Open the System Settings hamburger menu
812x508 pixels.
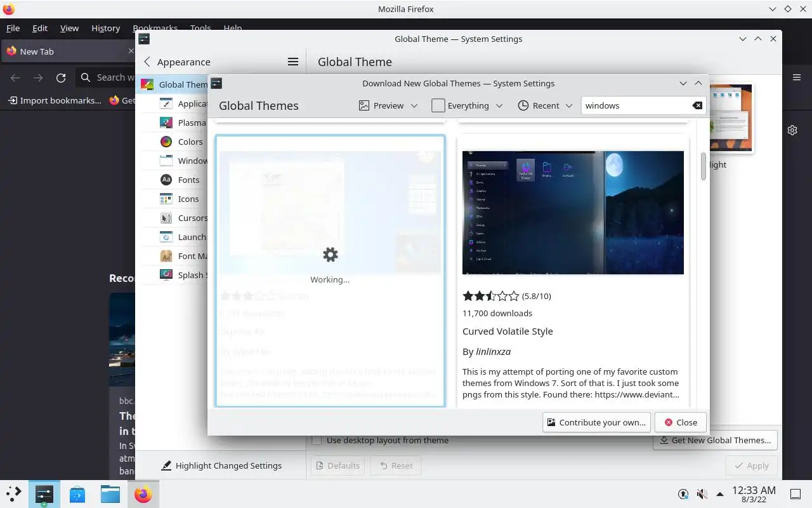point(292,62)
